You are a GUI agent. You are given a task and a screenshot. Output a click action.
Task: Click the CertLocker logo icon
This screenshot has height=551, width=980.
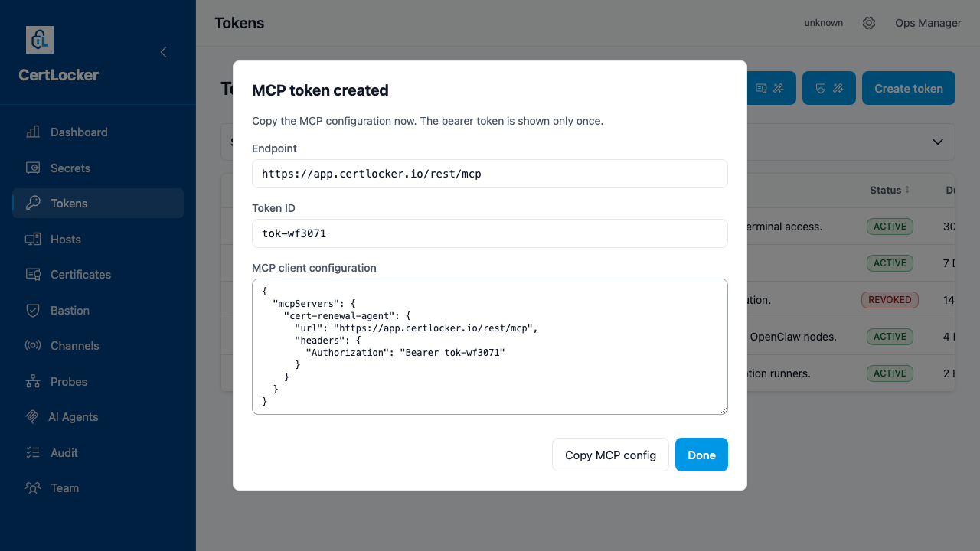[x=40, y=40]
